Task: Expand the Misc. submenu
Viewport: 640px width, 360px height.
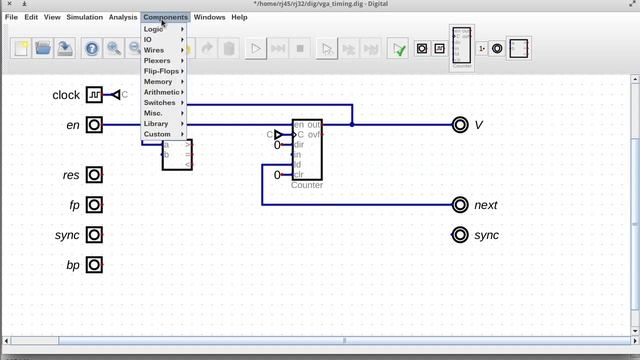Action: [x=164, y=113]
